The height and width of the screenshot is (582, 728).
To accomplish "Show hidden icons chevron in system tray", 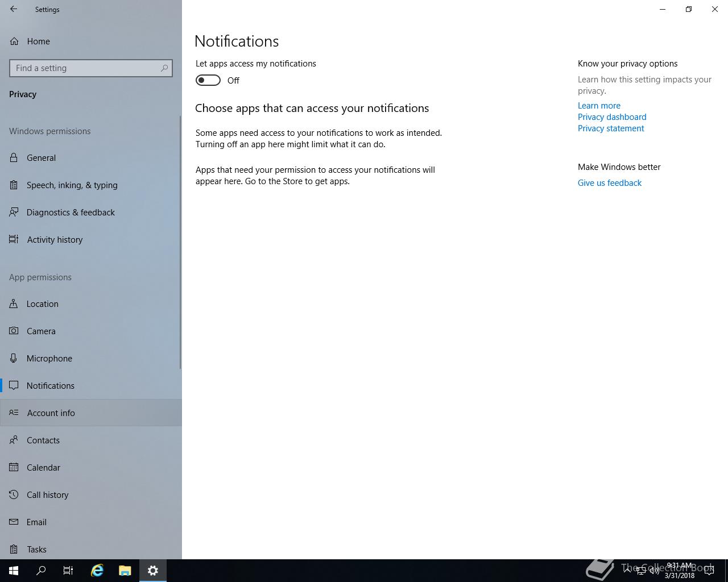I will tap(627, 571).
